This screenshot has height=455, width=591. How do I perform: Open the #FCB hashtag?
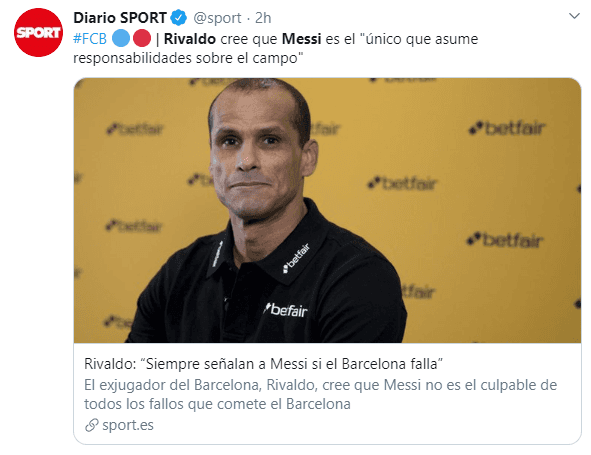[90, 39]
